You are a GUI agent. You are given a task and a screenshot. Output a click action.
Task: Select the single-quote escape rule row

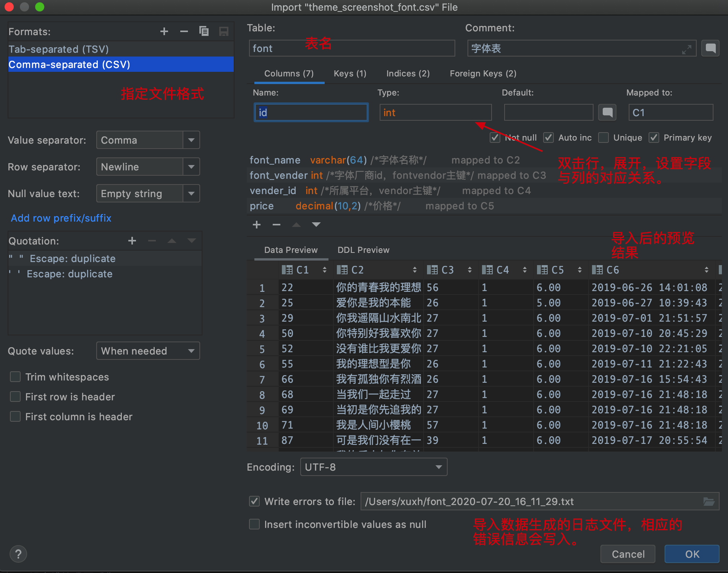coord(105,274)
